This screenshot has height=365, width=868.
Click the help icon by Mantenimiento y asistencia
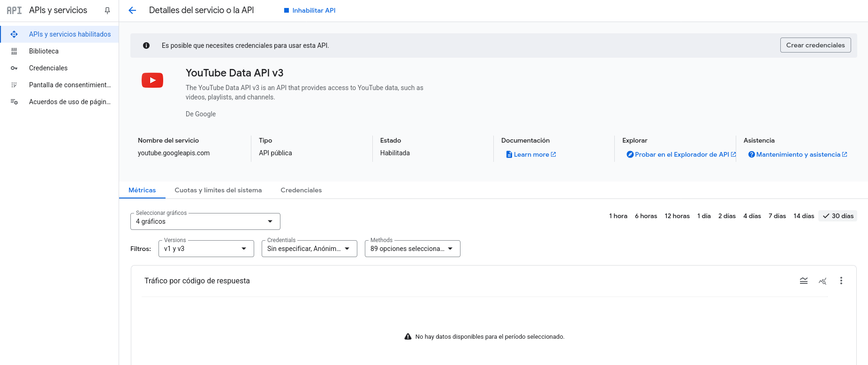pos(752,154)
